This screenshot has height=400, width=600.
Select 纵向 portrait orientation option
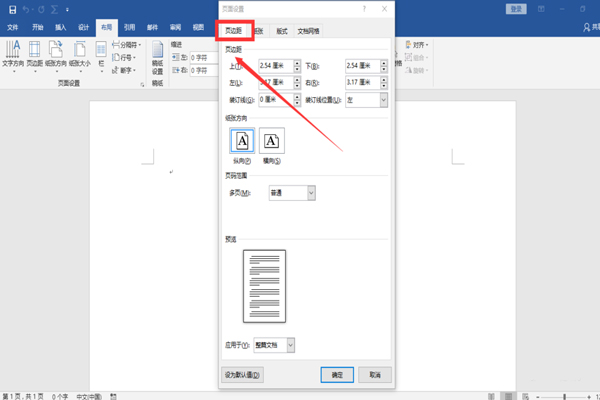click(242, 141)
